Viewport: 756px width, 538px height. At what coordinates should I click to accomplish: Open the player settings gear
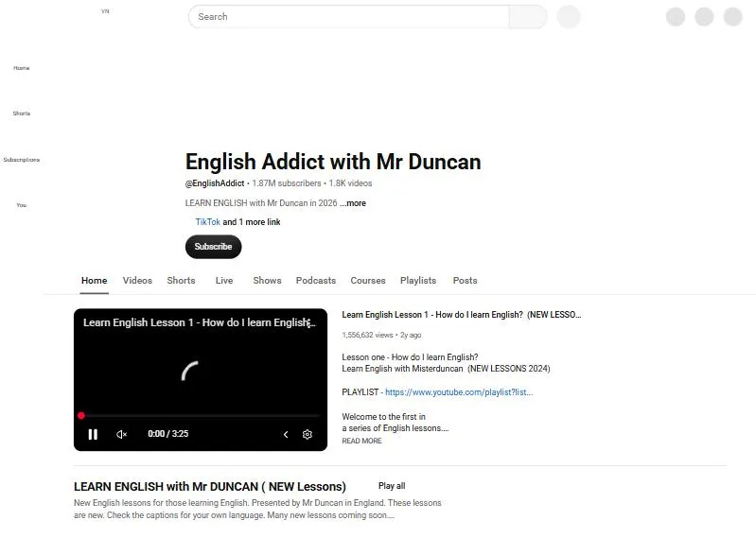308,434
